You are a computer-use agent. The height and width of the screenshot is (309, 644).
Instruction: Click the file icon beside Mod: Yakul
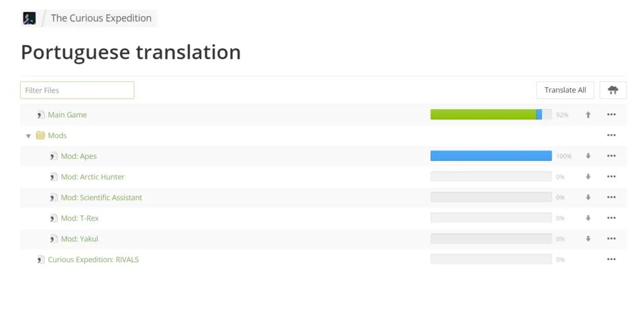click(x=54, y=239)
